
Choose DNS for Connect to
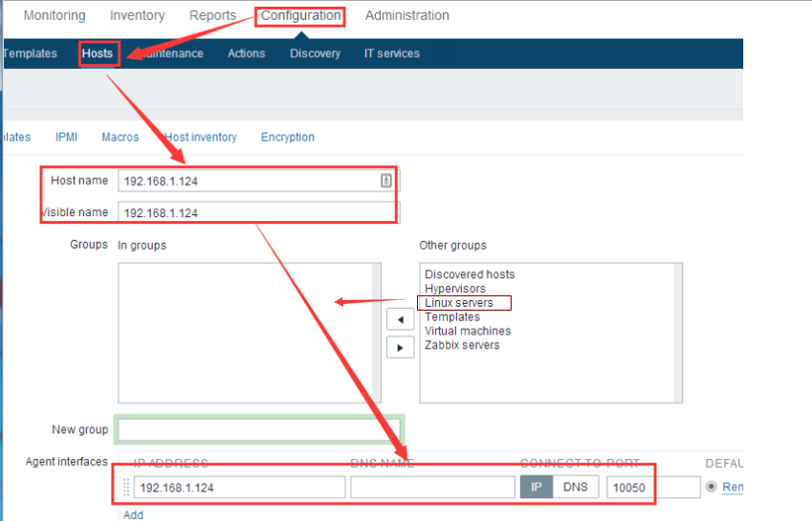tap(576, 487)
